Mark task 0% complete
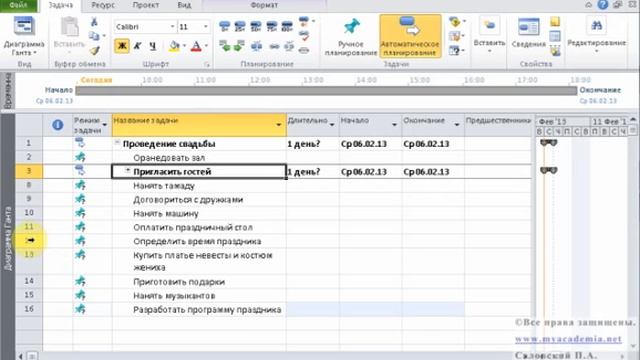The width and height of the screenshot is (640, 360). point(224,27)
